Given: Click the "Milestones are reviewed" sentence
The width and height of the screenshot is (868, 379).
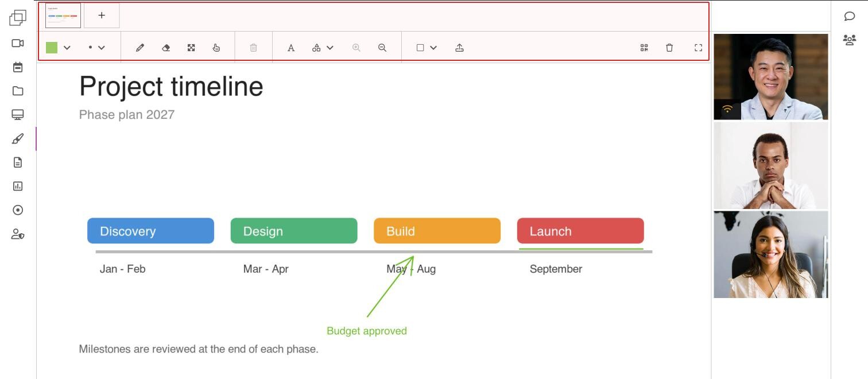Looking at the screenshot, I should (x=199, y=349).
